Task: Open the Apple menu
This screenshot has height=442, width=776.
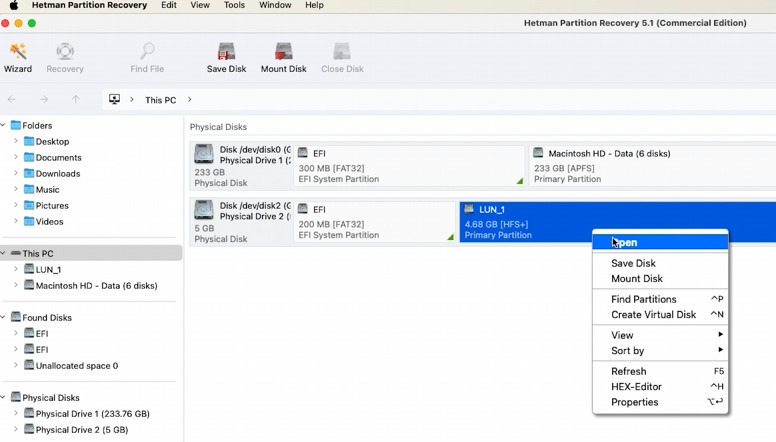Action: pos(14,5)
